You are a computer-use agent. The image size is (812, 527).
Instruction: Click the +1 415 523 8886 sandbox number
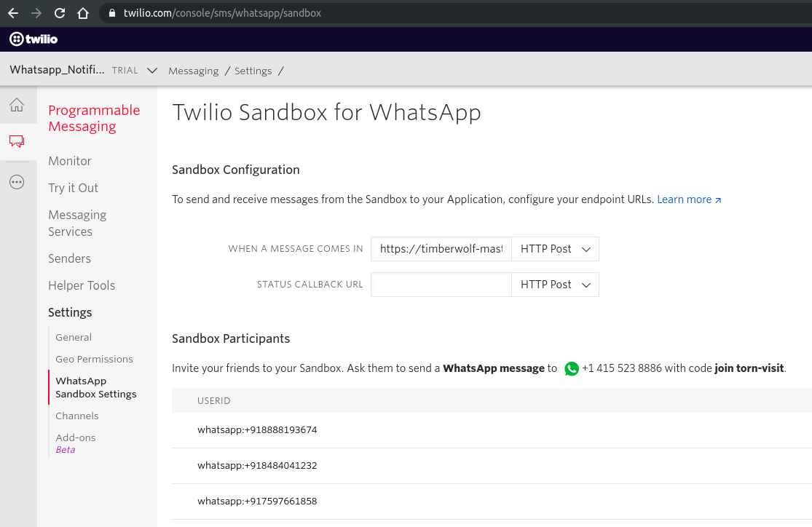click(x=621, y=368)
